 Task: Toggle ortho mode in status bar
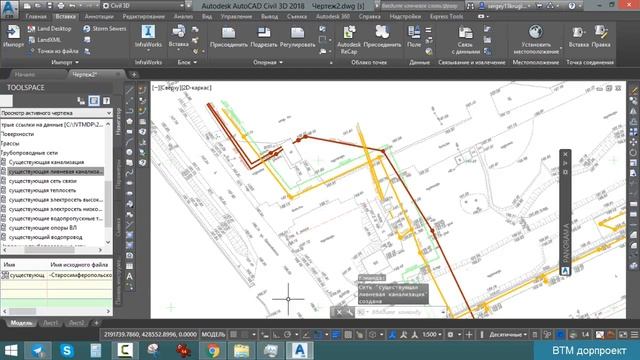[x=276, y=335]
